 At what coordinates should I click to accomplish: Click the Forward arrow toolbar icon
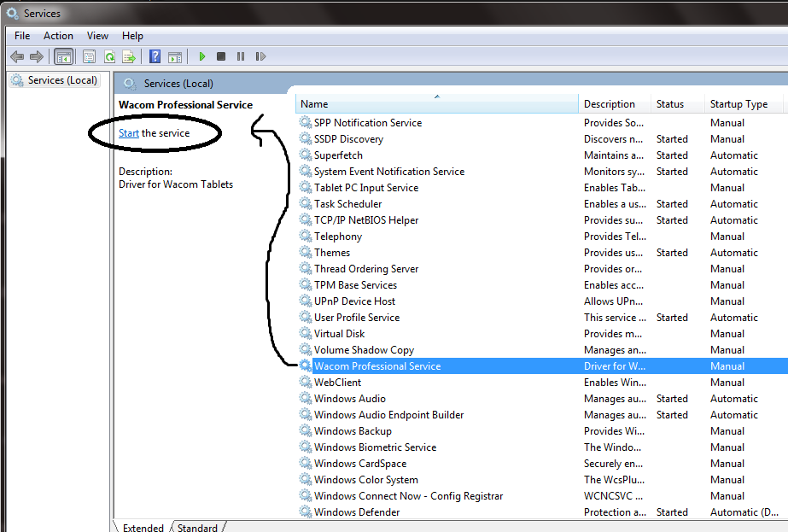click(x=37, y=56)
